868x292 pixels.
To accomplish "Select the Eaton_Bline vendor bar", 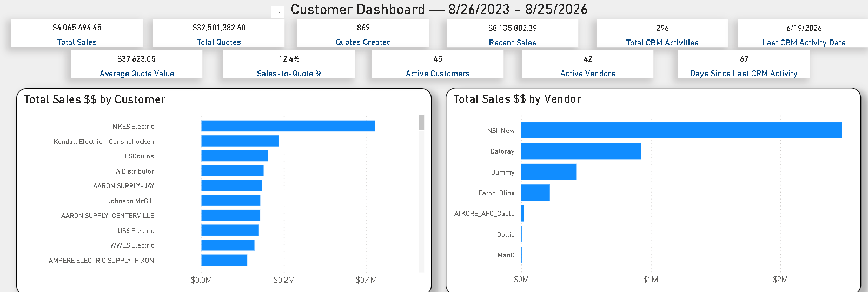I will coord(535,193).
